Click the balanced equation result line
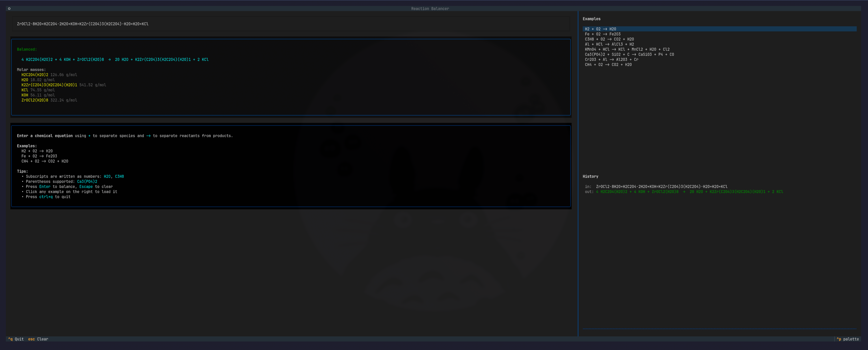Image resolution: width=868 pixels, height=350 pixels. pos(115,59)
